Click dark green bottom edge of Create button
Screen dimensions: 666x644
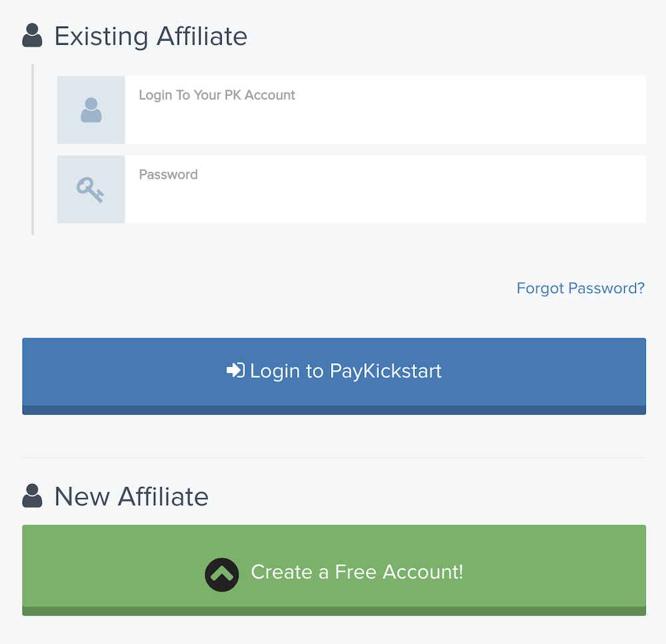point(334,611)
